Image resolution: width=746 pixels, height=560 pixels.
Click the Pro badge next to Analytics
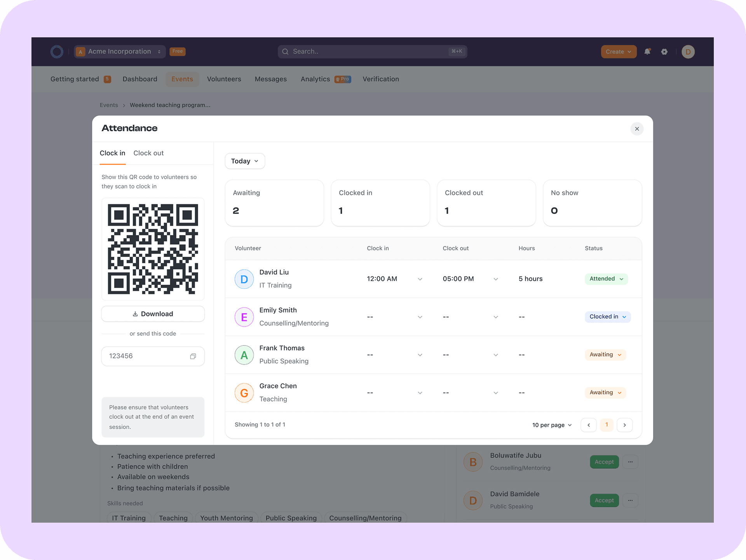point(343,79)
